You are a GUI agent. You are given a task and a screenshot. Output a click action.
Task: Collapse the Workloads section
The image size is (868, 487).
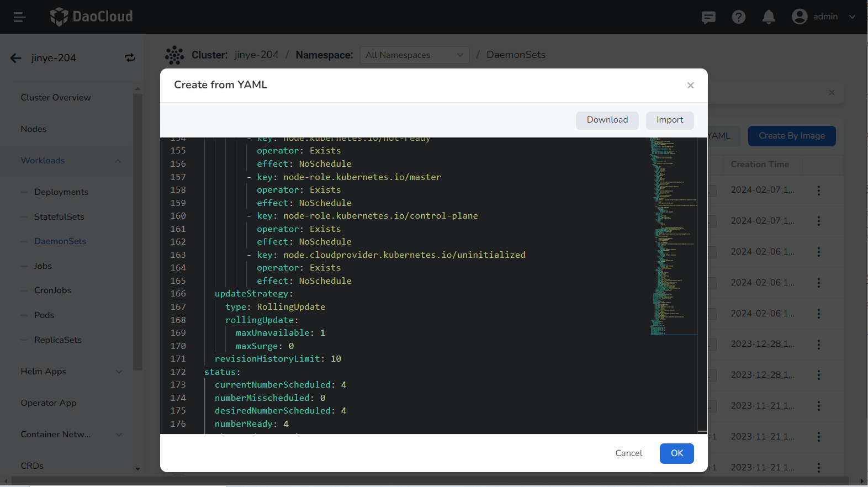click(x=118, y=161)
